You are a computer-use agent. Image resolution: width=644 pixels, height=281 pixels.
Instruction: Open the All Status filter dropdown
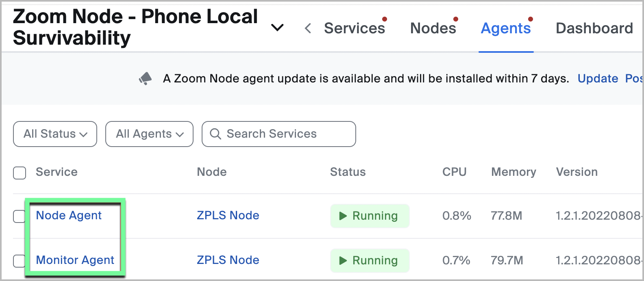point(55,134)
